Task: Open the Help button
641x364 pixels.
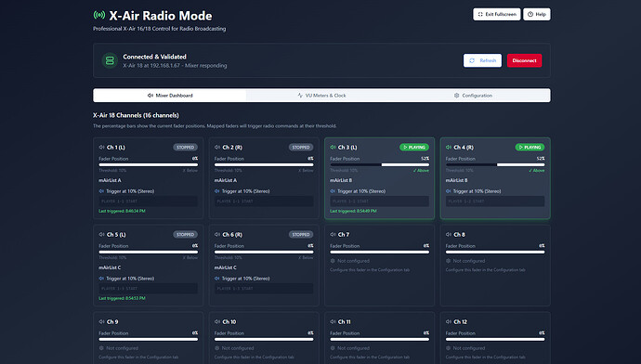Action: point(537,14)
